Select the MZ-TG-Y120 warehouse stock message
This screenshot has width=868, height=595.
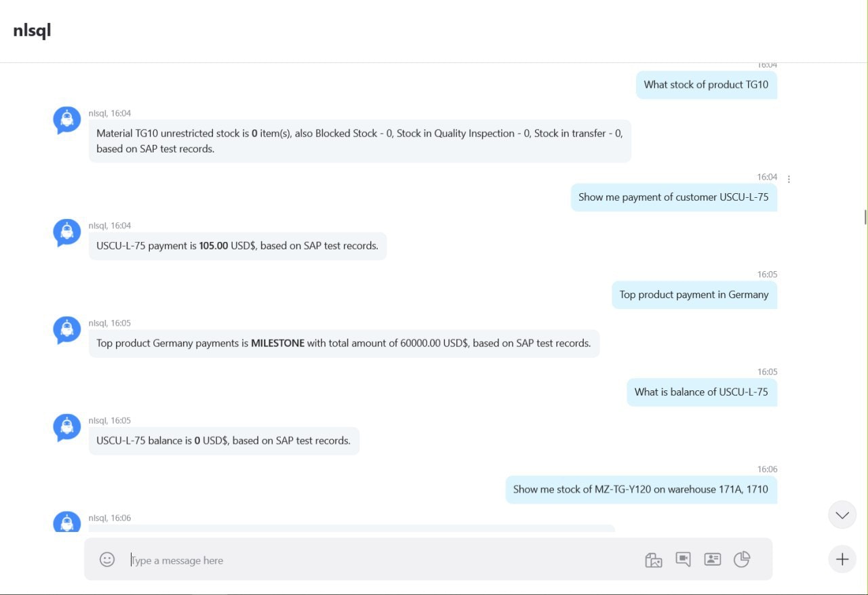pyautogui.click(x=641, y=489)
